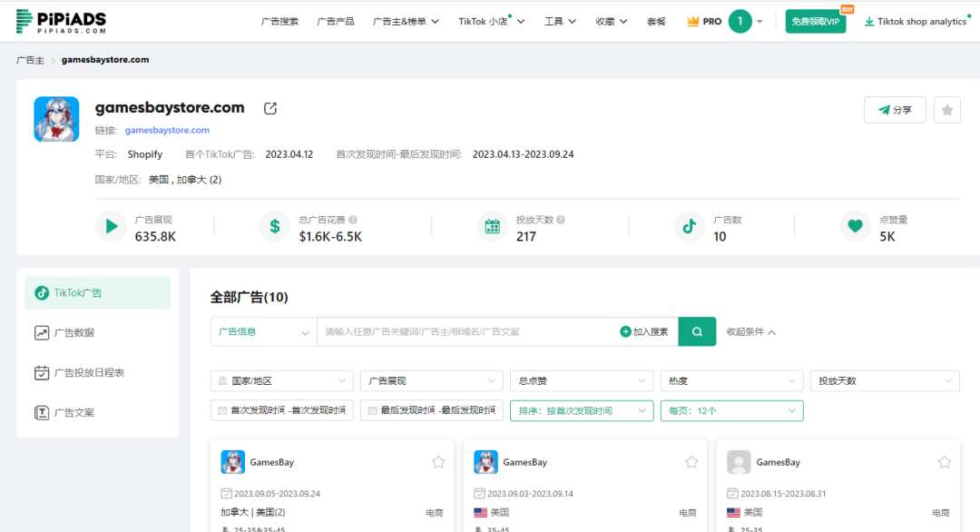Select the 广告数据 sidebar icon

(41, 332)
